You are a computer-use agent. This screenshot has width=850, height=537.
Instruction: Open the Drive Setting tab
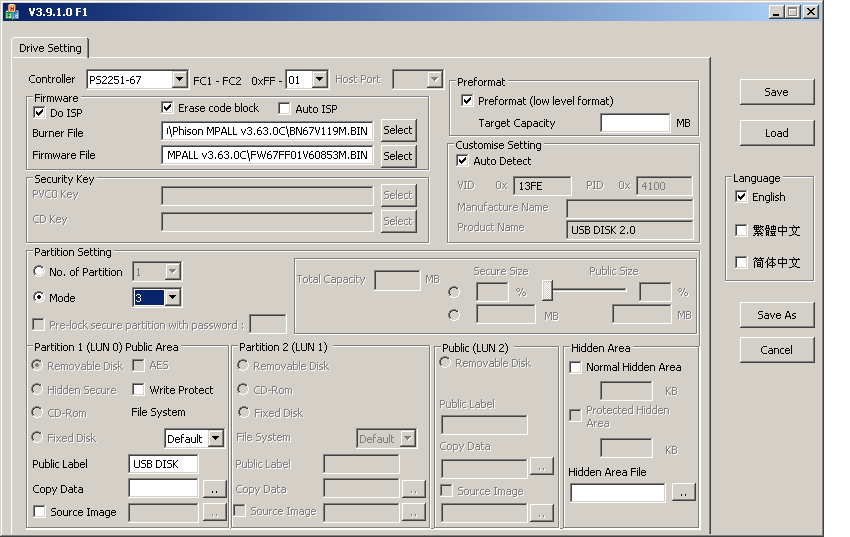[x=50, y=48]
